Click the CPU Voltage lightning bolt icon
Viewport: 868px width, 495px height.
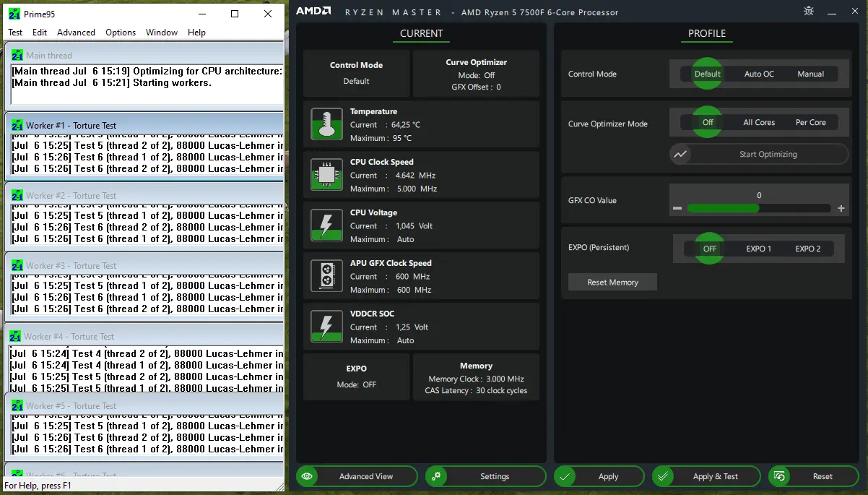pos(326,225)
